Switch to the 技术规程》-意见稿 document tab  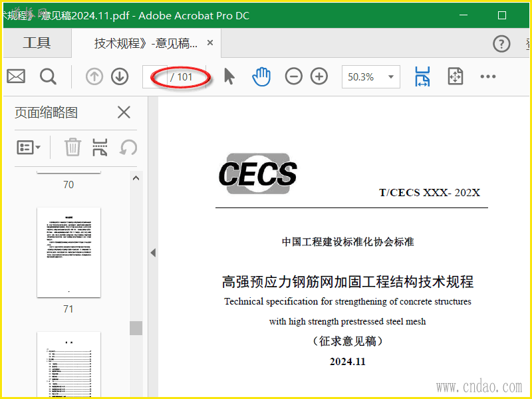(x=146, y=43)
